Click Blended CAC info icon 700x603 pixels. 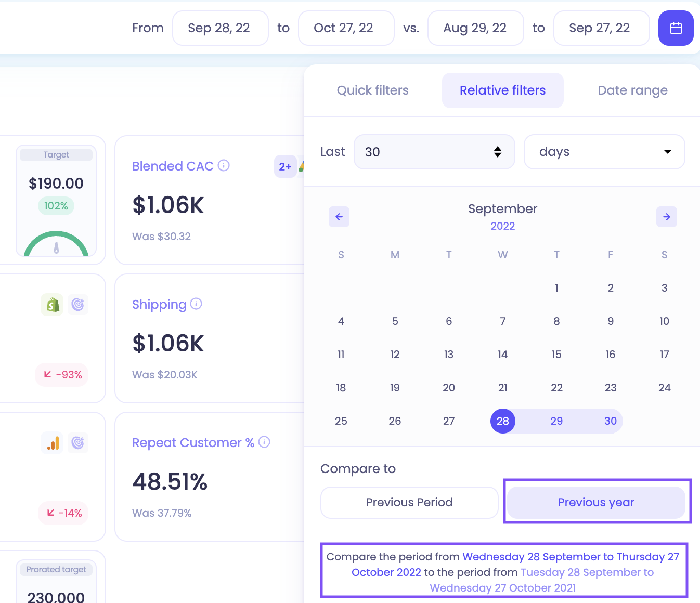click(x=224, y=166)
